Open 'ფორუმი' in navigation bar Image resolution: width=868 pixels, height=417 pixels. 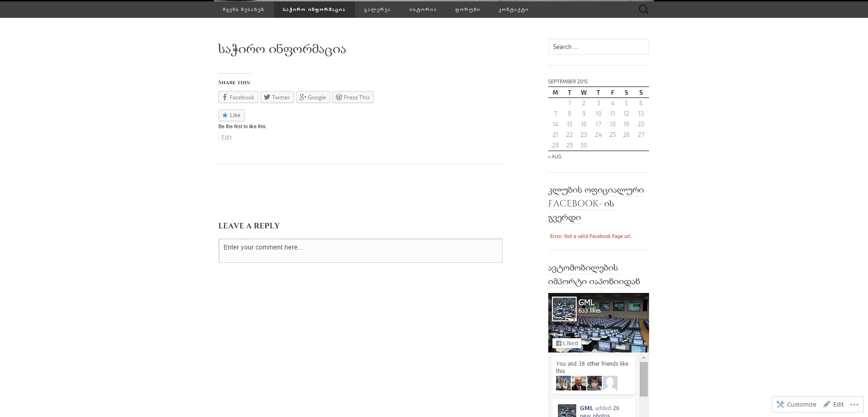point(467,10)
